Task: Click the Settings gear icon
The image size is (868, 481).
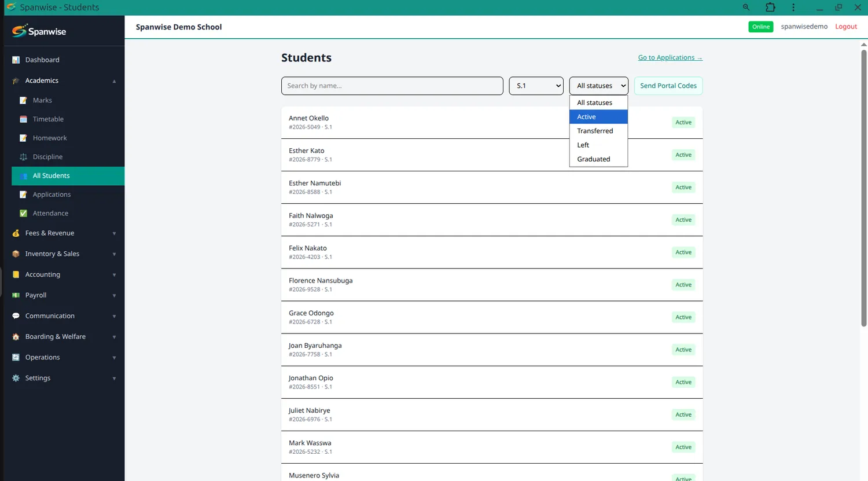Action: point(16,378)
